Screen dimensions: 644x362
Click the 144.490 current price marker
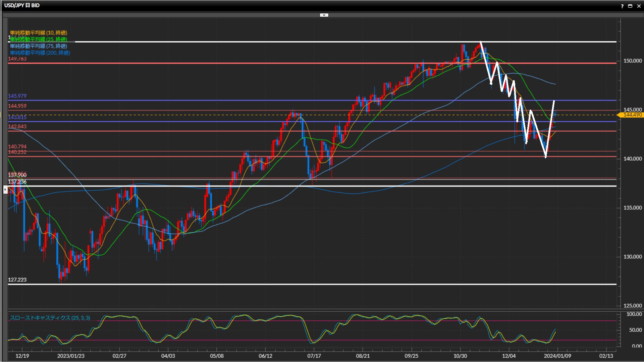coord(632,115)
